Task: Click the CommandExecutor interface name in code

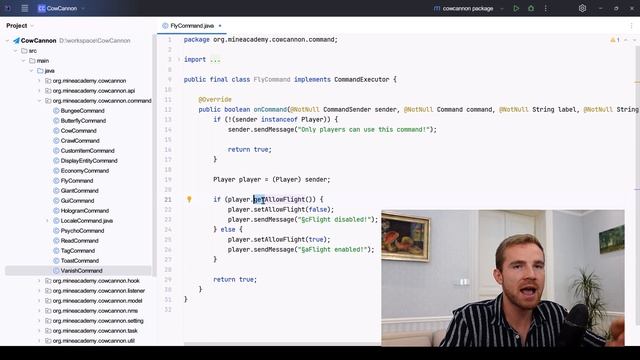Action: click(x=362, y=80)
